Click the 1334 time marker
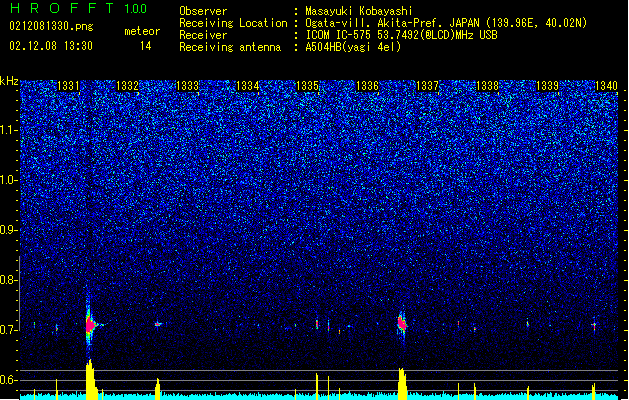This screenshot has width=629, height=400. coord(248,86)
